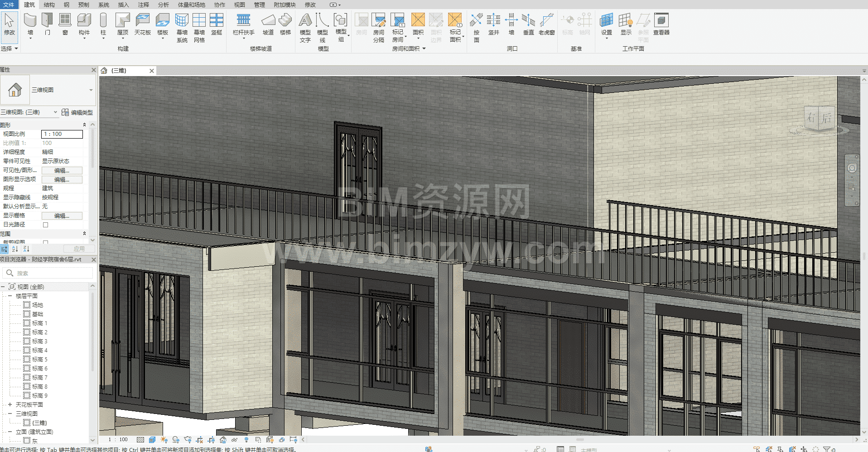Select the 墙 (Wall) tool
The image size is (868, 452).
pyautogui.click(x=30, y=25)
